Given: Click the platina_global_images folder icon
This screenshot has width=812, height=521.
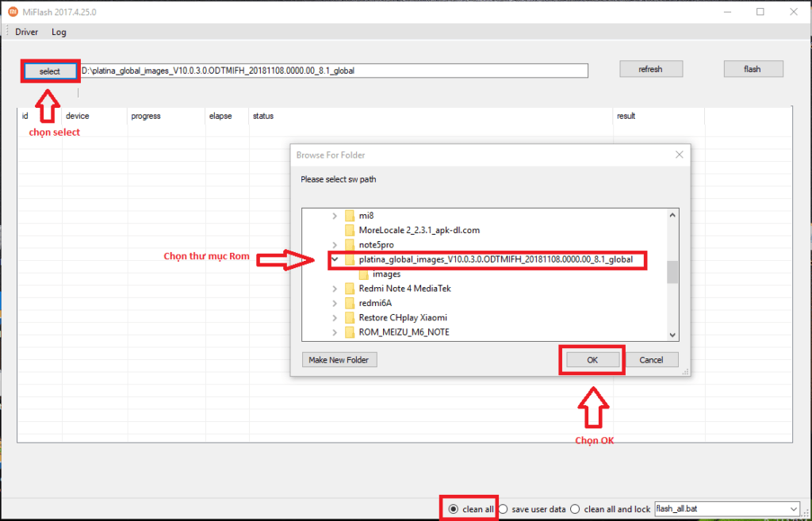Looking at the screenshot, I should pos(350,259).
